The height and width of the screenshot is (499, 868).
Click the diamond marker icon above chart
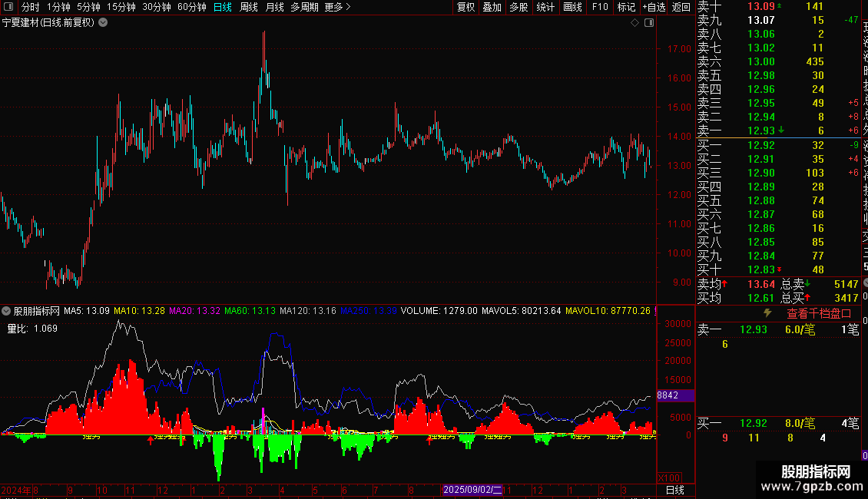[635, 23]
